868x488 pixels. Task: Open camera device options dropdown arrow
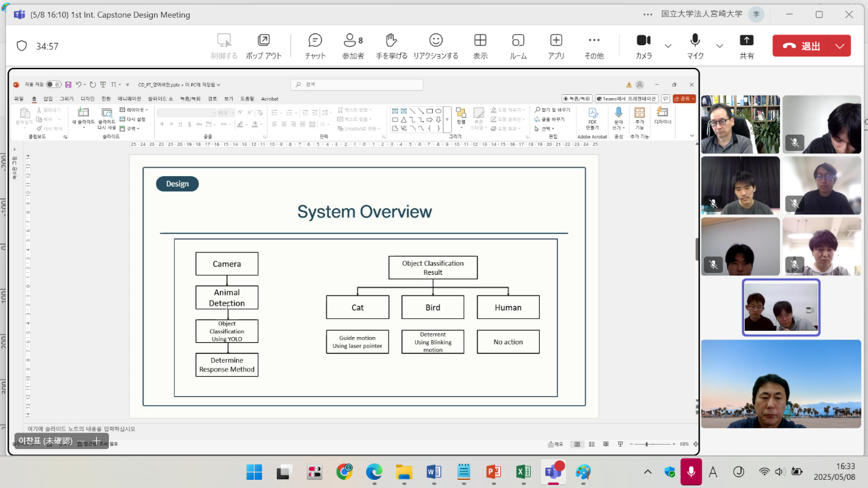[668, 46]
